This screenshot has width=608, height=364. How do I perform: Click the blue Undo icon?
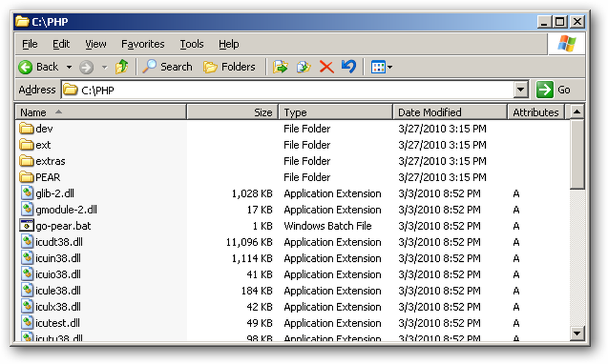coord(349,66)
